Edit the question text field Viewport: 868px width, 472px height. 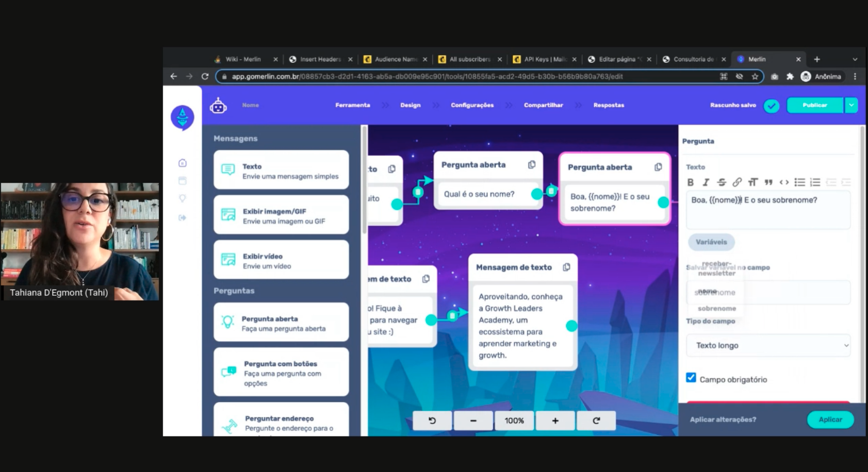pos(768,210)
